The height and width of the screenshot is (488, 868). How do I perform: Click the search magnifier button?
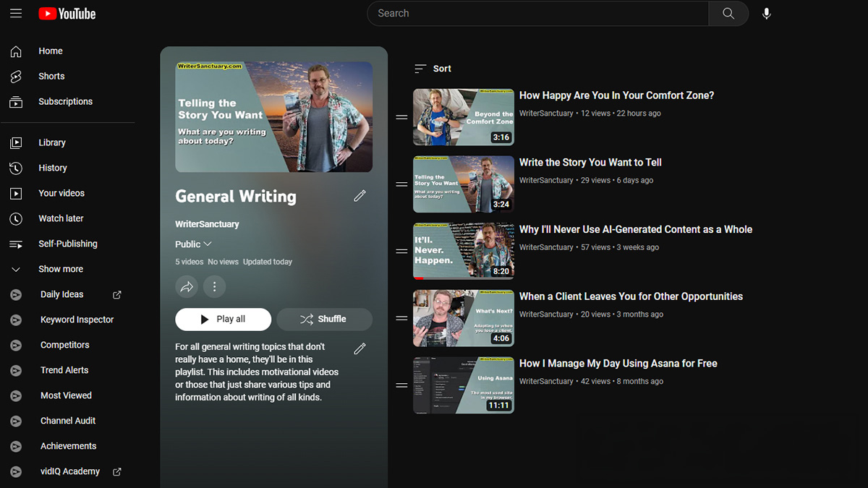coord(728,14)
